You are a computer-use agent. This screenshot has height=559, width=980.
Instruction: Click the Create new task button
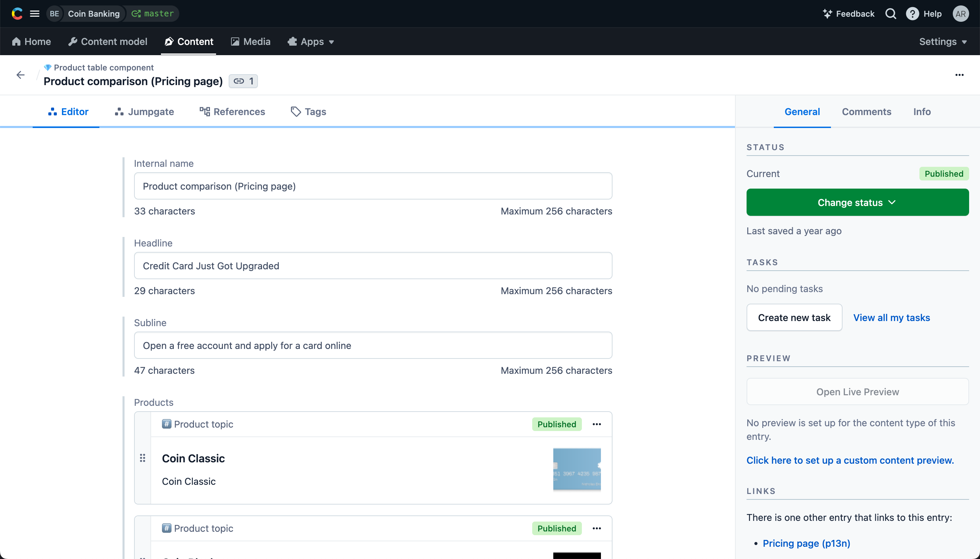(x=794, y=317)
